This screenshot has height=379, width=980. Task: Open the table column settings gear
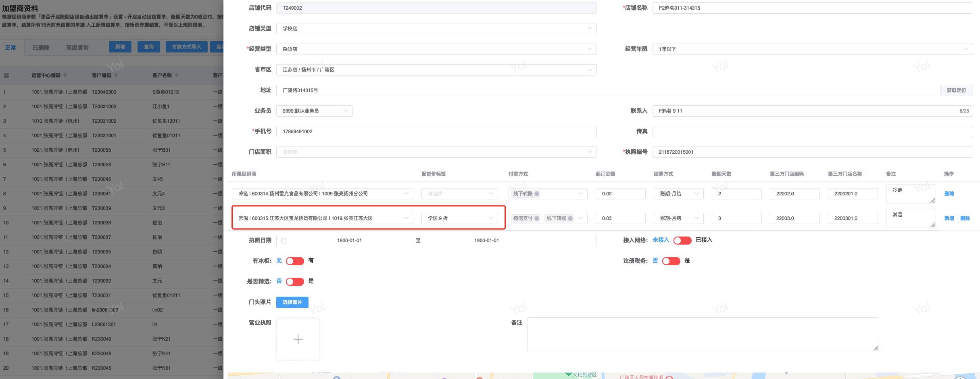pyautogui.click(x=6, y=75)
